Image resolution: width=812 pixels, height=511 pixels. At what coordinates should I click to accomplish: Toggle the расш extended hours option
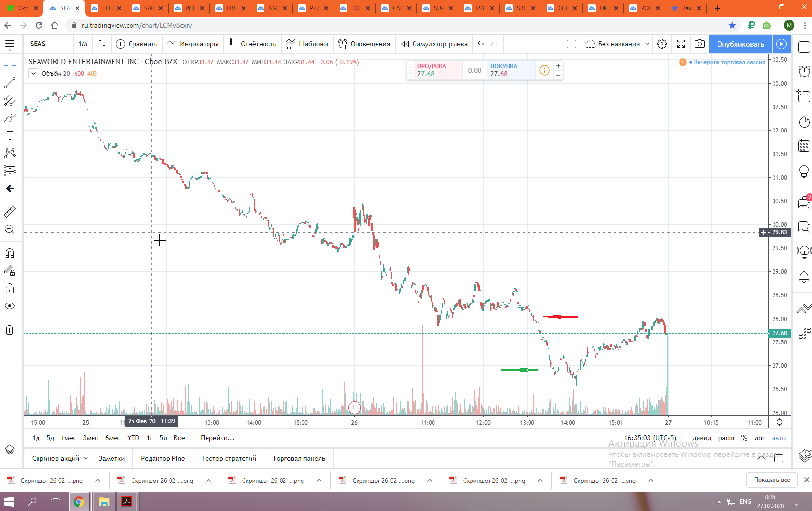click(726, 438)
